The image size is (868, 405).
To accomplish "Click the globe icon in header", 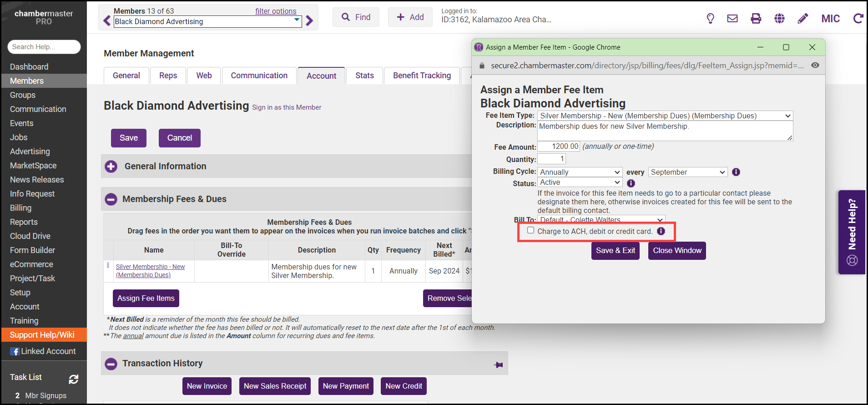I will pyautogui.click(x=779, y=19).
